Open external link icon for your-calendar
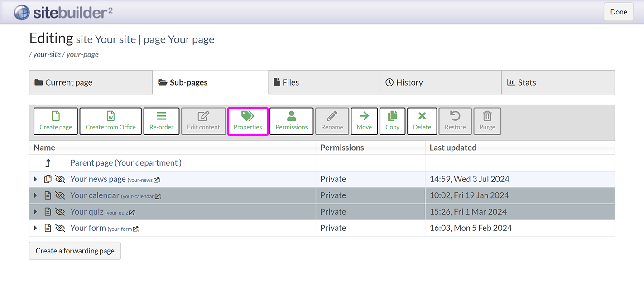 [158, 197]
